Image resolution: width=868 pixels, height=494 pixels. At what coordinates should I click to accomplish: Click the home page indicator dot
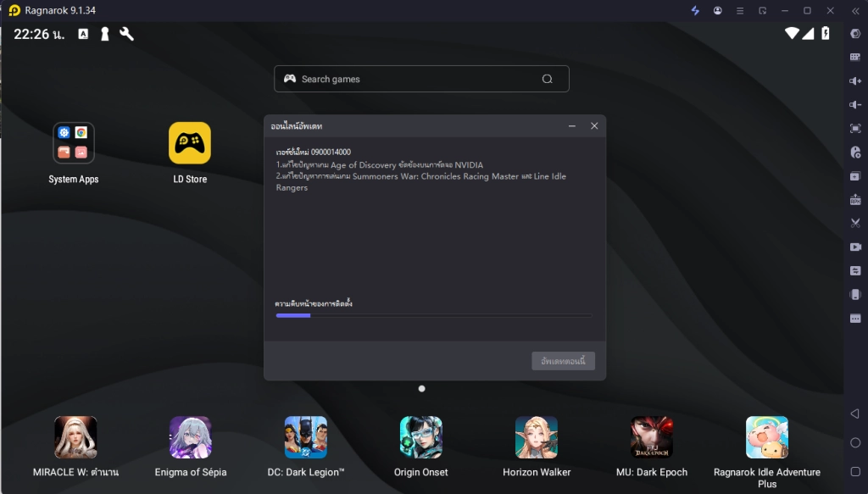coord(422,389)
